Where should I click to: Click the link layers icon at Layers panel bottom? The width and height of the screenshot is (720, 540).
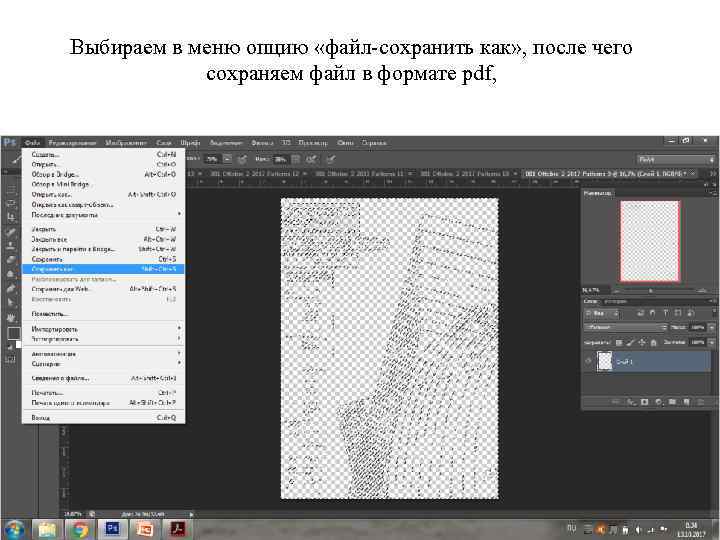coord(616,402)
